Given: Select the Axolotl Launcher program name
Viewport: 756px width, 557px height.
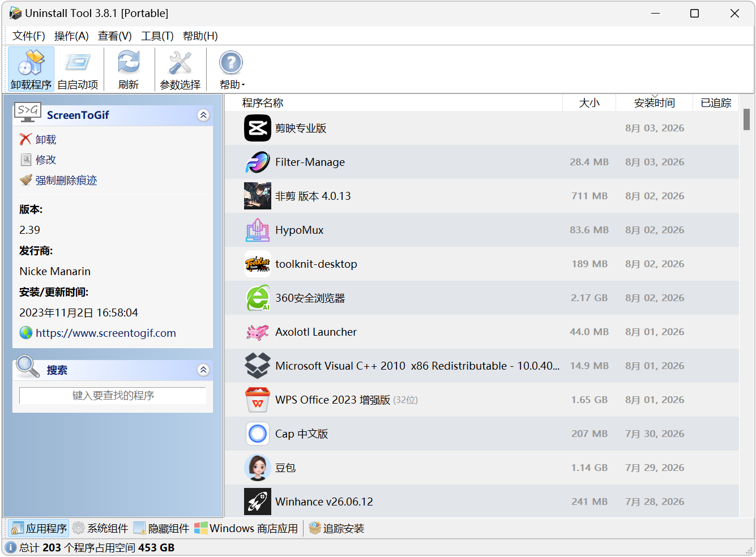Looking at the screenshot, I should point(316,332).
